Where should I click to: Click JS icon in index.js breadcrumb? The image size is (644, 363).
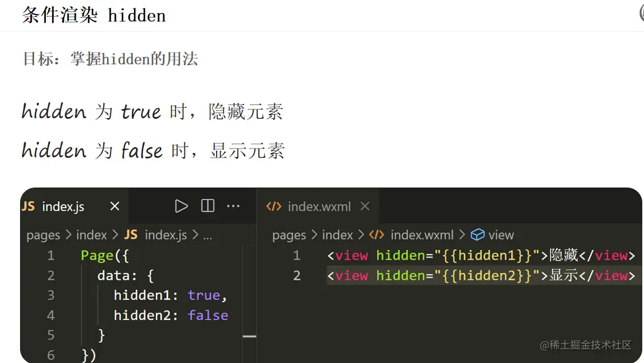(x=131, y=235)
